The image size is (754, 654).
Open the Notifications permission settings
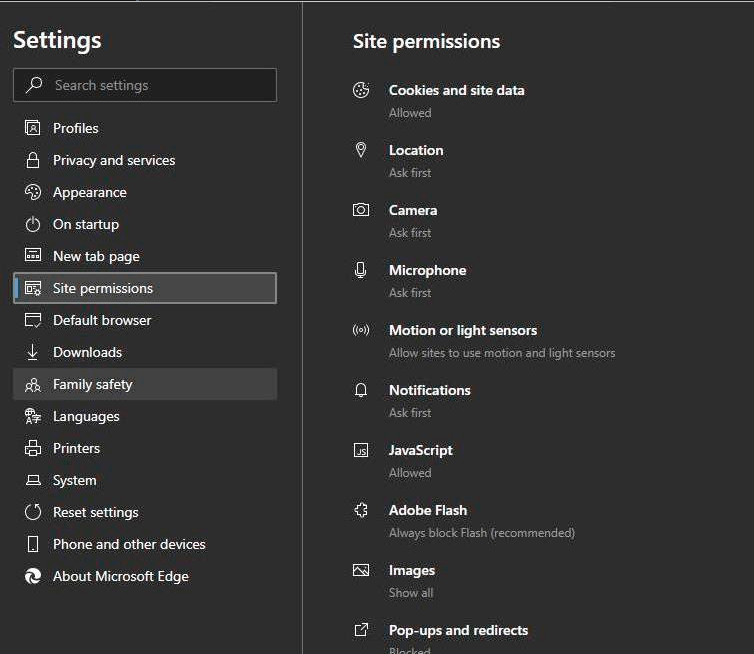click(x=430, y=390)
